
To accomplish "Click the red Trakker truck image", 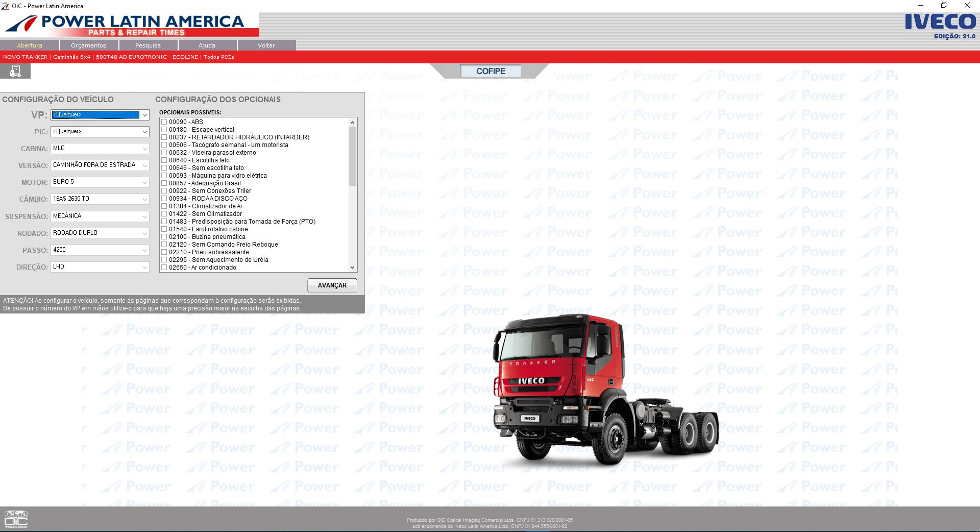I will 606,390.
